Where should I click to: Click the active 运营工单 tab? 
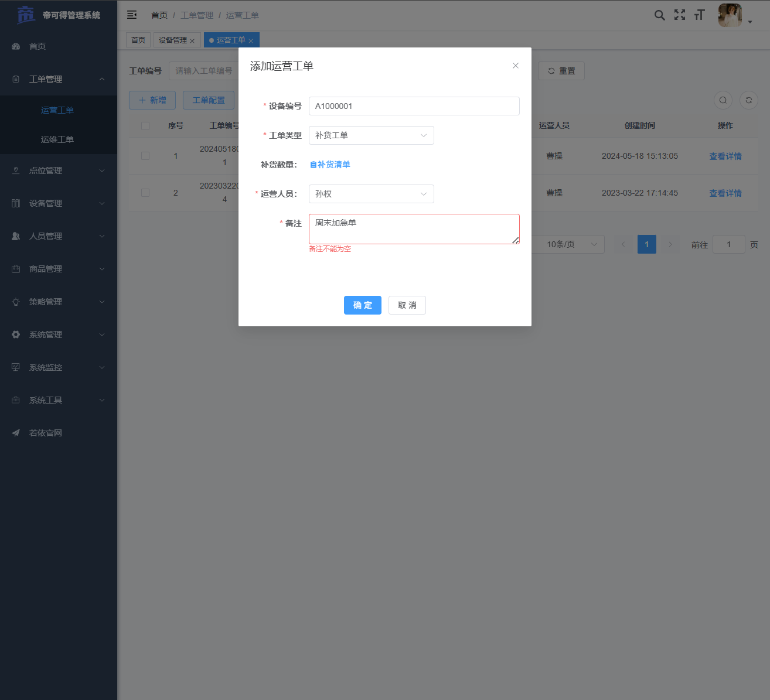[231, 40]
